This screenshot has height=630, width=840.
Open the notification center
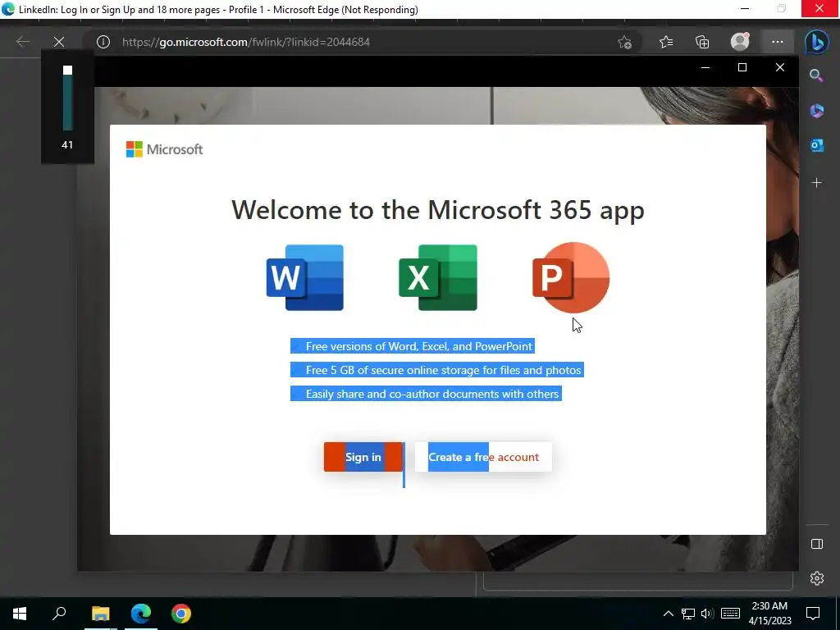pyautogui.click(x=813, y=614)
